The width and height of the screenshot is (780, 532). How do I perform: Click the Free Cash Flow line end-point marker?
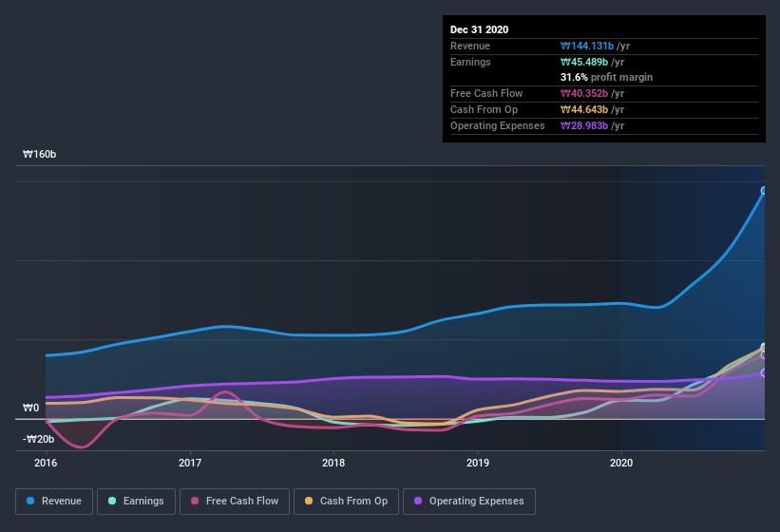pos(764,355)
